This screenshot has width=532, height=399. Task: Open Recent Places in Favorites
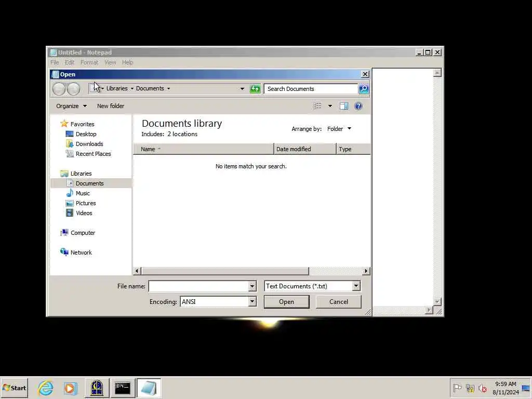[x=88, y=154]
